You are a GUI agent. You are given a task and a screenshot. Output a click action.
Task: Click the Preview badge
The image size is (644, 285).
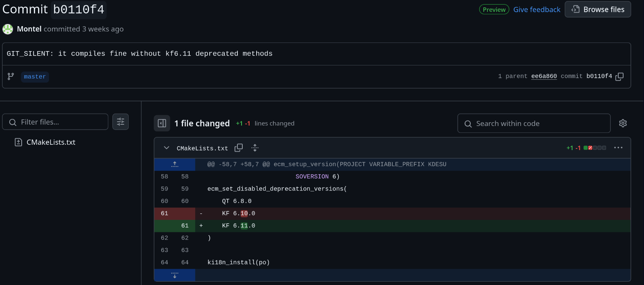494,9
